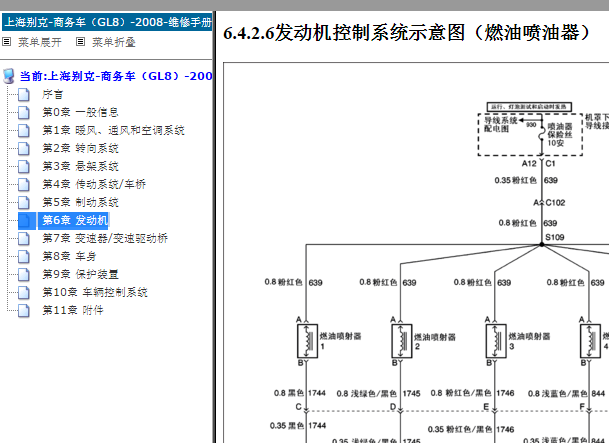This screenshot has width=609, height=443.
Task: Click the 燃油喷射器 1 injector symbol
Action: (307, 341)
